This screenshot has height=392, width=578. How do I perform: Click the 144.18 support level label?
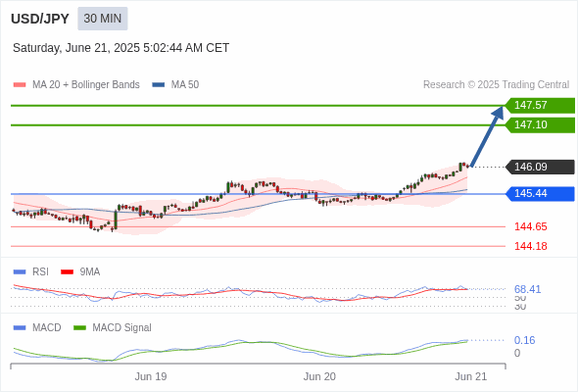530,246
